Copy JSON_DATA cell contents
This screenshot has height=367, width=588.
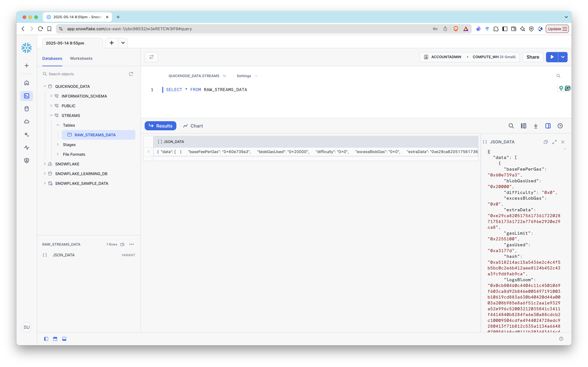tap(546, 142)
